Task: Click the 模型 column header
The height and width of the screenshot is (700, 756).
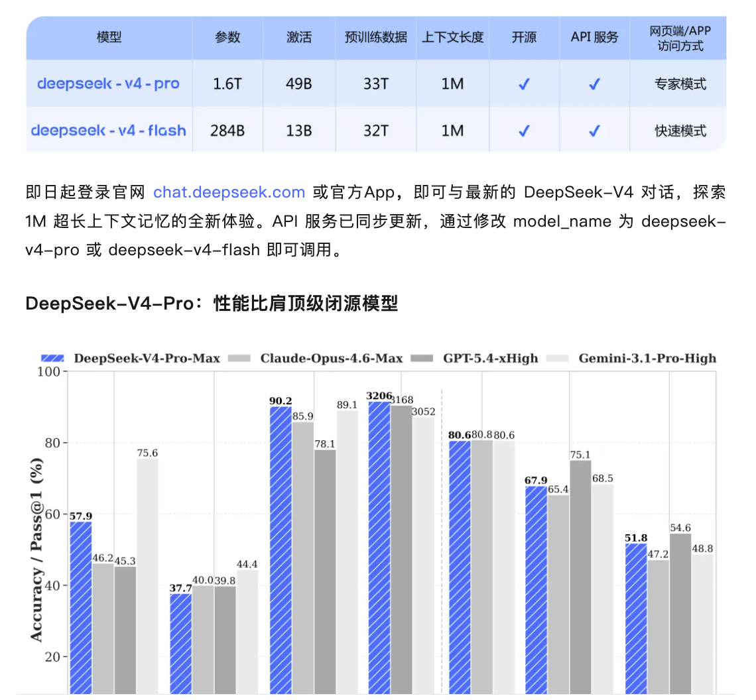Action: click(109, 37)
